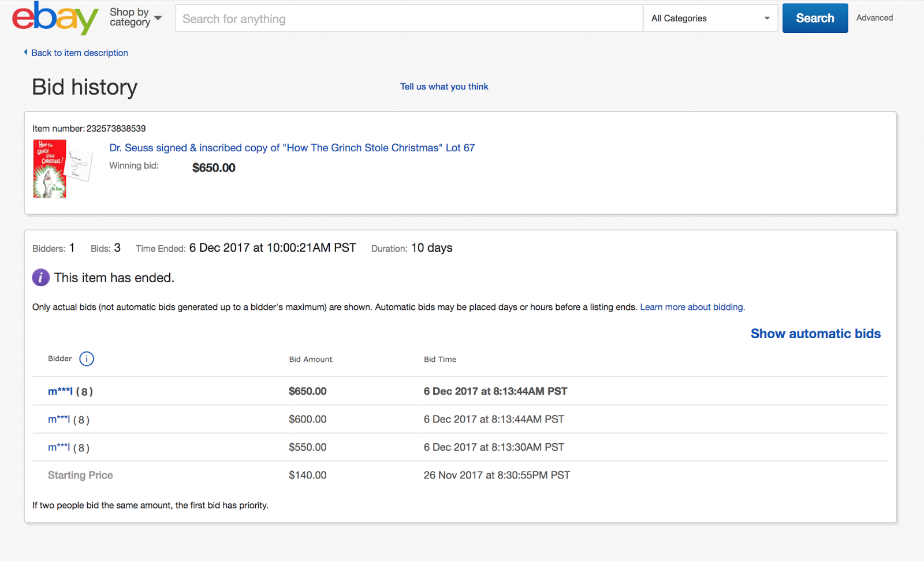This screenshot has height=561, width=924.
Task: Click the 8:13:30AM bid time
Action: pos(494,447)
